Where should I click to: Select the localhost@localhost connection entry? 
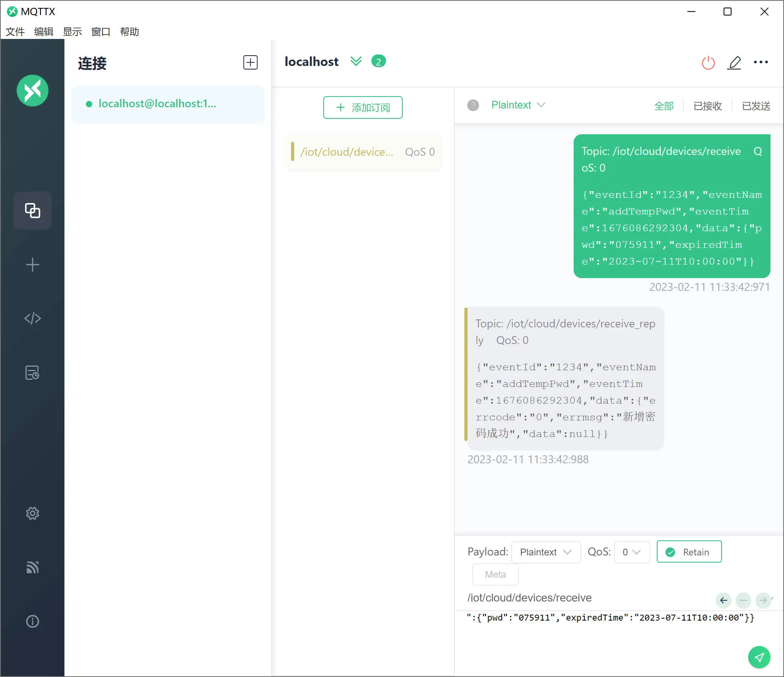(168, 104)
